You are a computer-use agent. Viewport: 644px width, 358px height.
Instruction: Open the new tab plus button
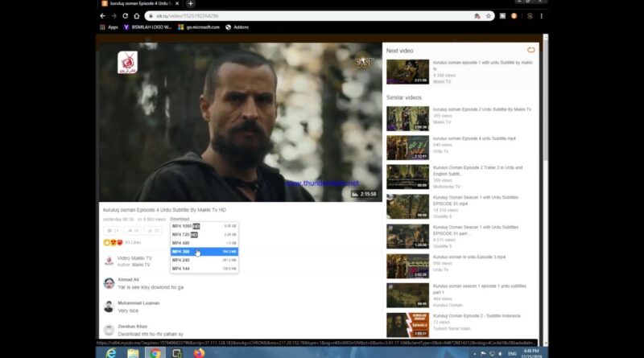coord(190,4)
